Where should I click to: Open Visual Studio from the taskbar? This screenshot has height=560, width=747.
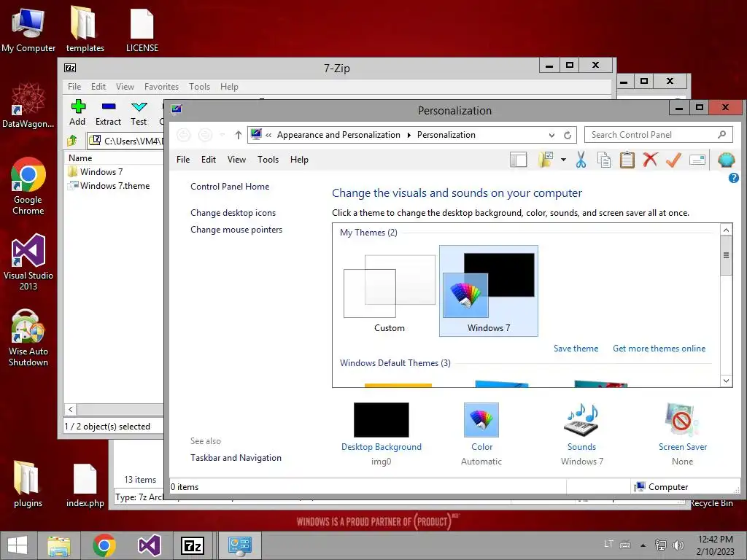[149, 545]
